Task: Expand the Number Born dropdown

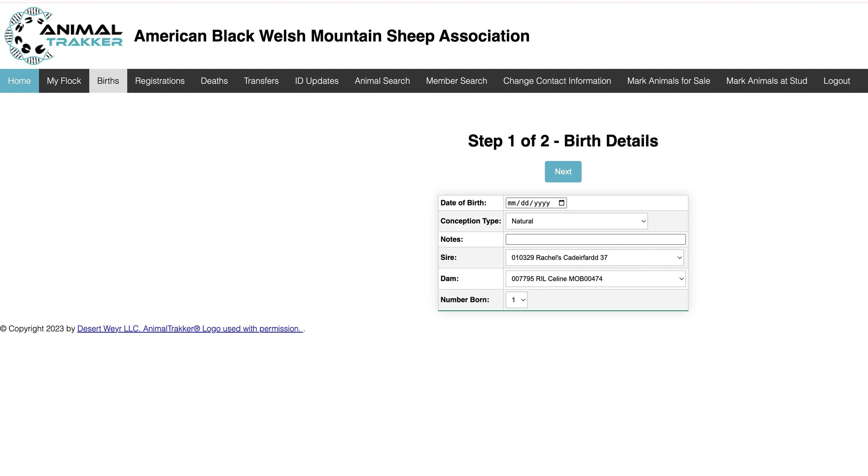Action: 516,300
